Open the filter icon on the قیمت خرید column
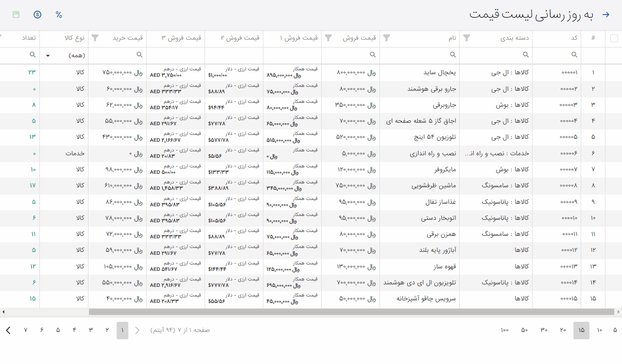The height and width of the screenshot is (364, 622). tap(95, 38)
